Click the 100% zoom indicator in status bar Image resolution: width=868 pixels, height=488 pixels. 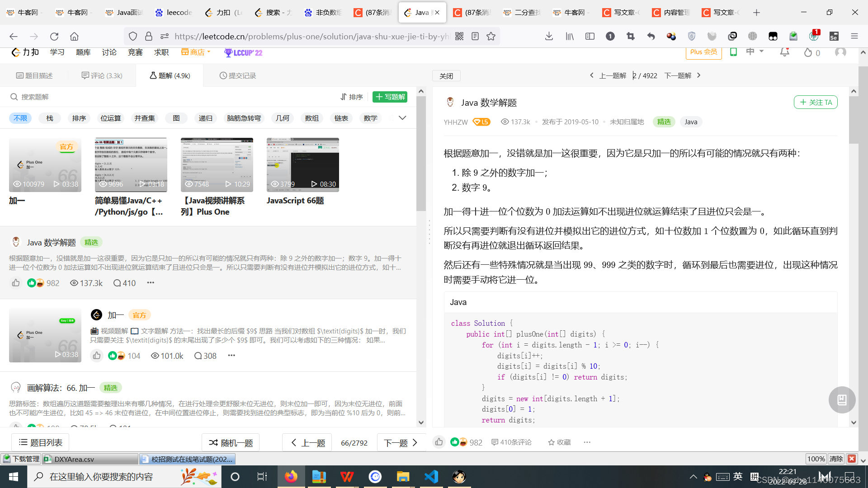[x=816, y=459]
